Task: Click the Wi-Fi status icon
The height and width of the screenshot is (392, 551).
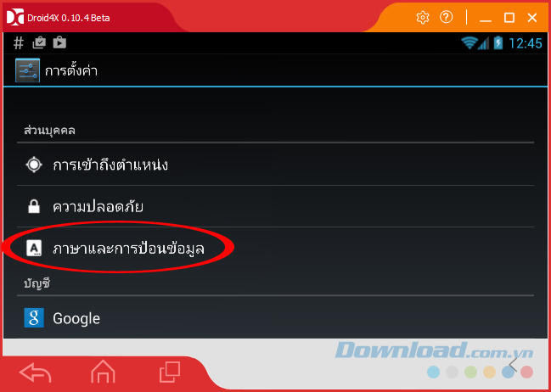Action: [x=469, y=43]
